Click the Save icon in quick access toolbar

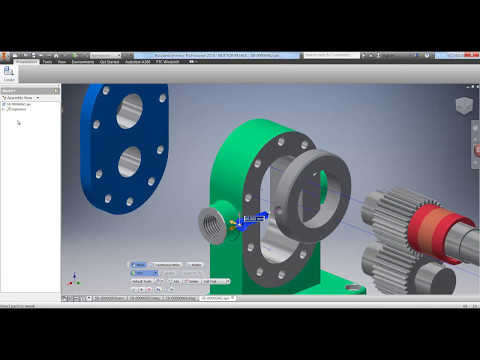[x=33, y=55]
